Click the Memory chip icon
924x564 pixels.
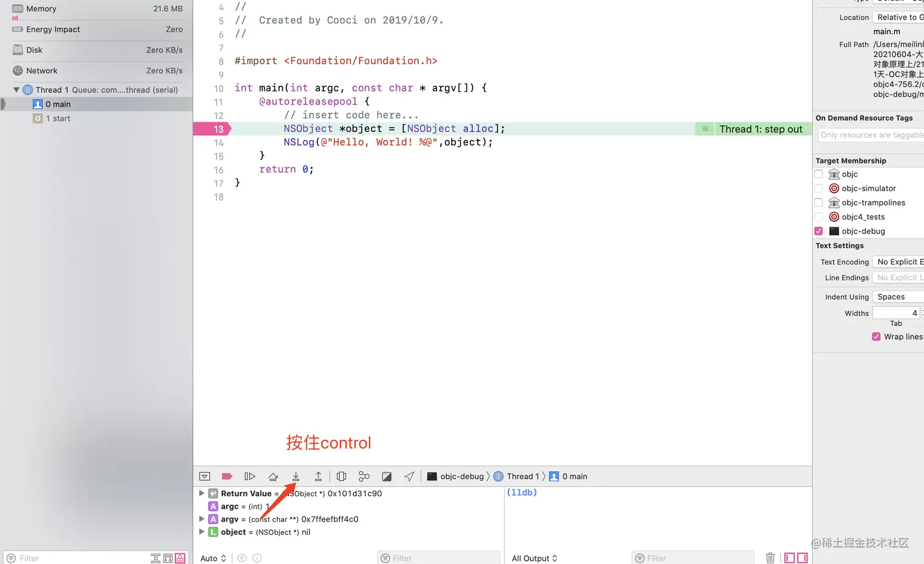pos(18,9)
